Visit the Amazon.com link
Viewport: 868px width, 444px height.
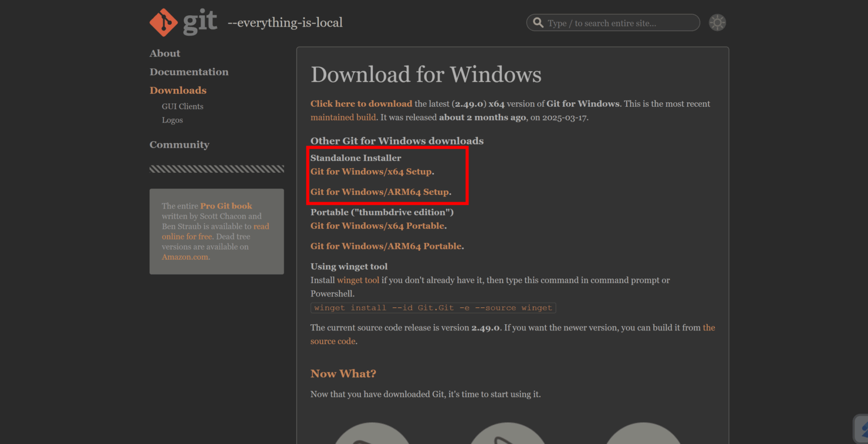click(x=185, y=257)
